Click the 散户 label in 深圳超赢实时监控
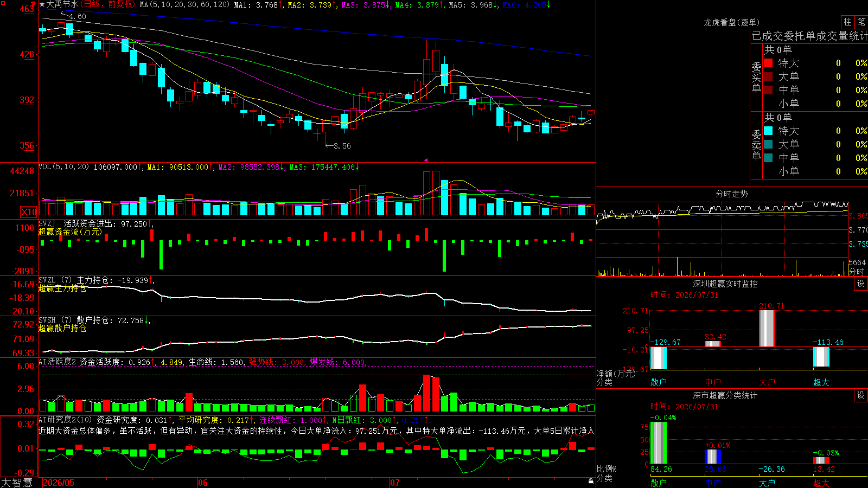Viewport: 868px width, 488px height. click(659, 382)
